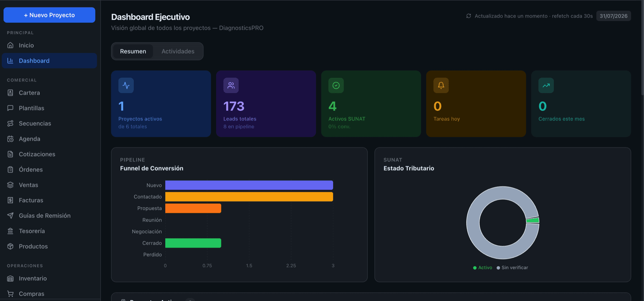Screen dimensions: 644x301
Task: Click the '0% conv.' text
Action: pyautogui.click(x=340, y=127)
